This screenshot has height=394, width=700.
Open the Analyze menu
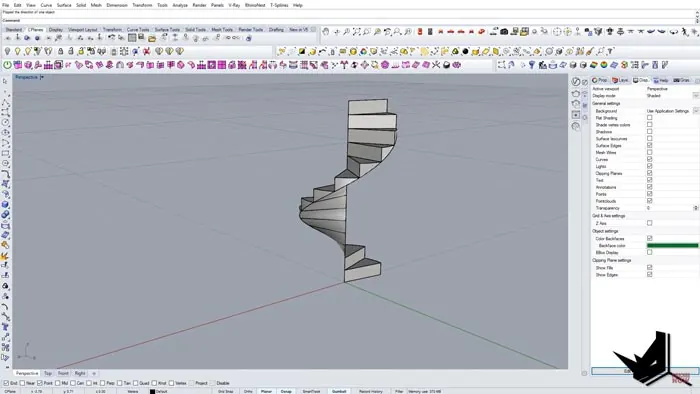(180, 5)
